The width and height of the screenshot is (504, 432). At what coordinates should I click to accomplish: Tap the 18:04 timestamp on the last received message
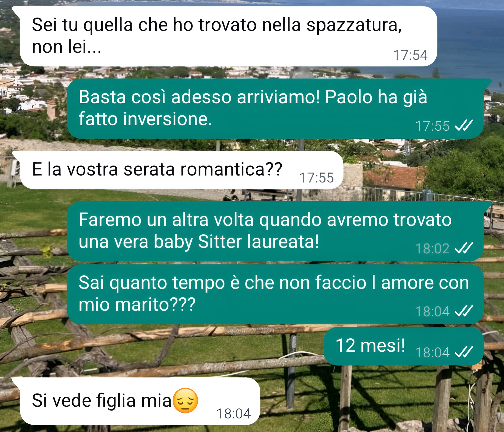click(x=234, y=414)
